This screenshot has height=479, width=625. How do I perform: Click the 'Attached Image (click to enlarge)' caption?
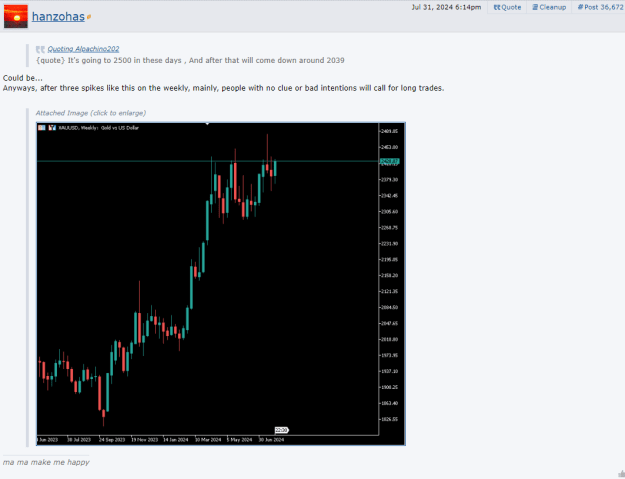click(x=91, y=113)
